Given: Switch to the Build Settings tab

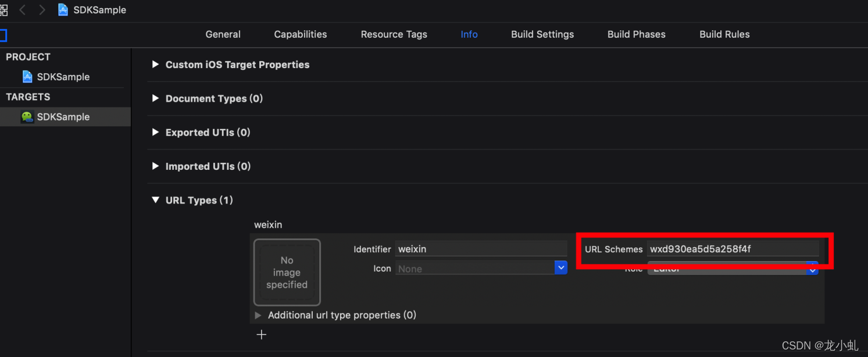Looking at the screenshot, I should (542, 34).
